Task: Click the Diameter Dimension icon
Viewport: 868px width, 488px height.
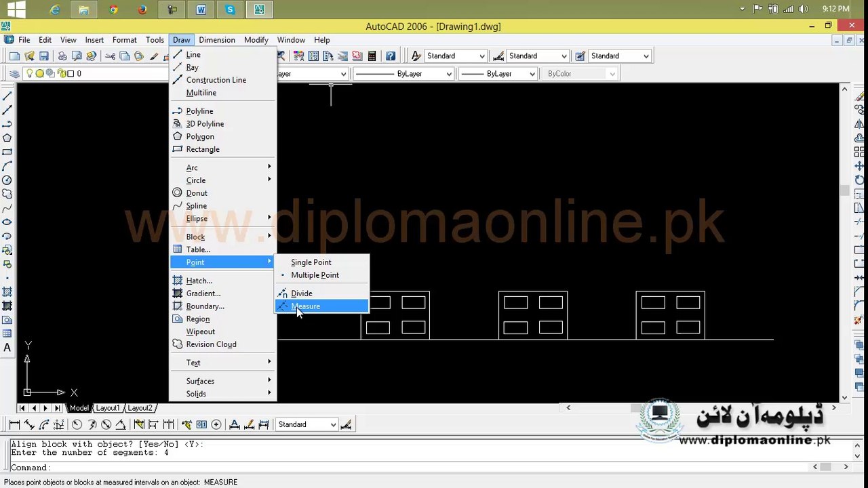Action: tap(106, 425)
